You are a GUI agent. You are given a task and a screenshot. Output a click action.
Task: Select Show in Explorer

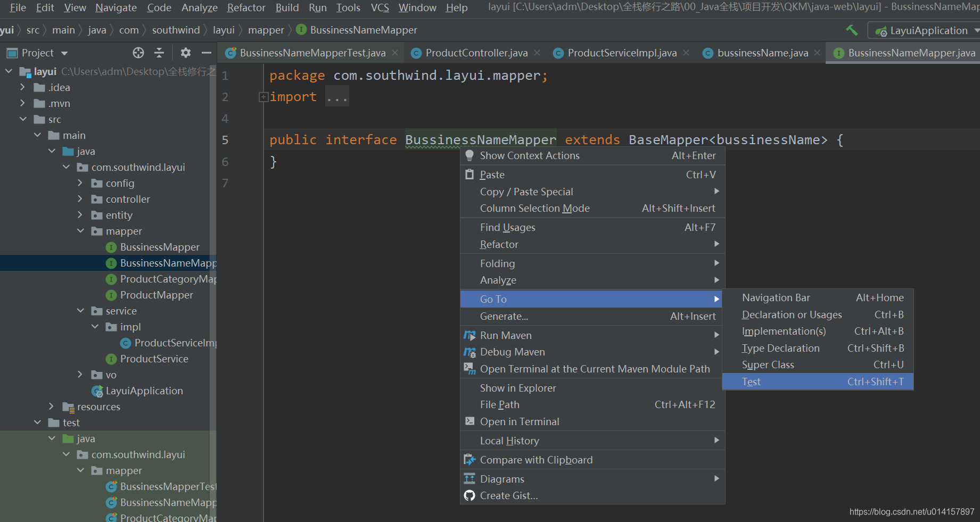point(592,388)
